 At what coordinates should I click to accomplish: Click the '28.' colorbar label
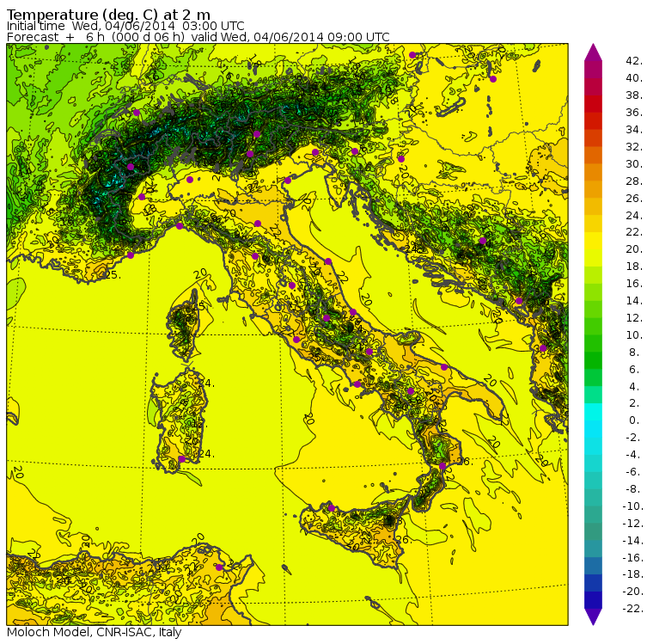tap(634, 181)
